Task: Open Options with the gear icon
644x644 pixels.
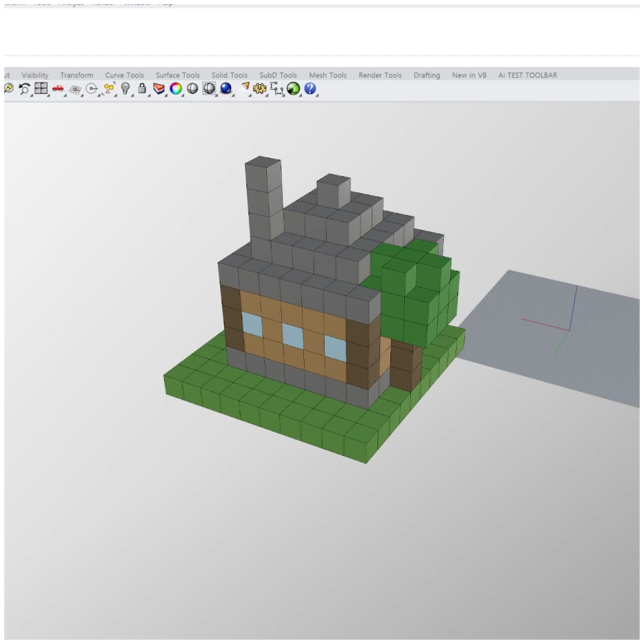Action: (x=260, y=89)
